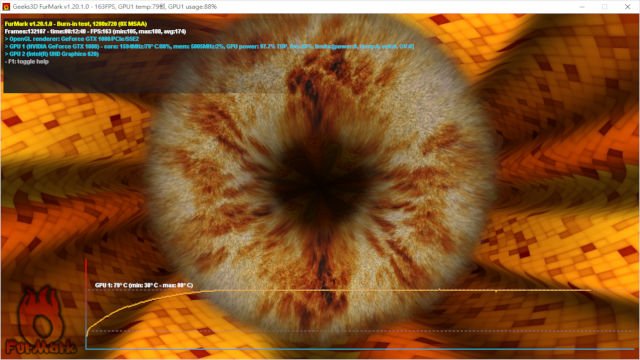The width and height of the screenshot is (640, 360).
Task: Click the FurMark flame logo
Action: coord(41,320)
